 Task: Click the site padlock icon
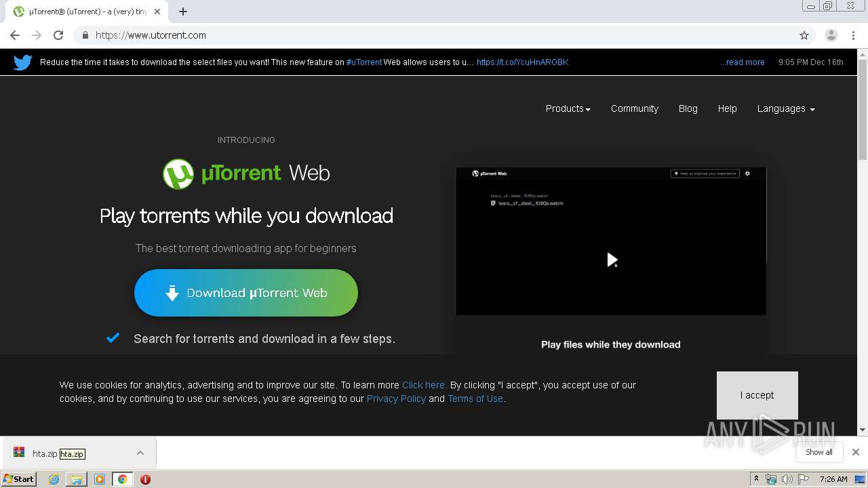[x=85, y=35]
